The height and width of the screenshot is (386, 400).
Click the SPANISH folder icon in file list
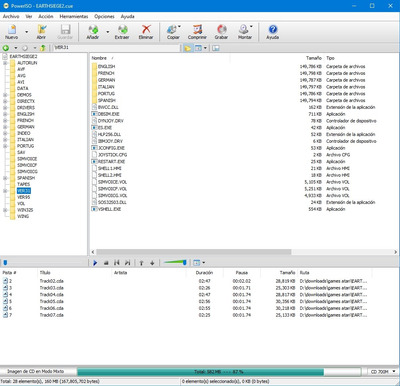94,100
